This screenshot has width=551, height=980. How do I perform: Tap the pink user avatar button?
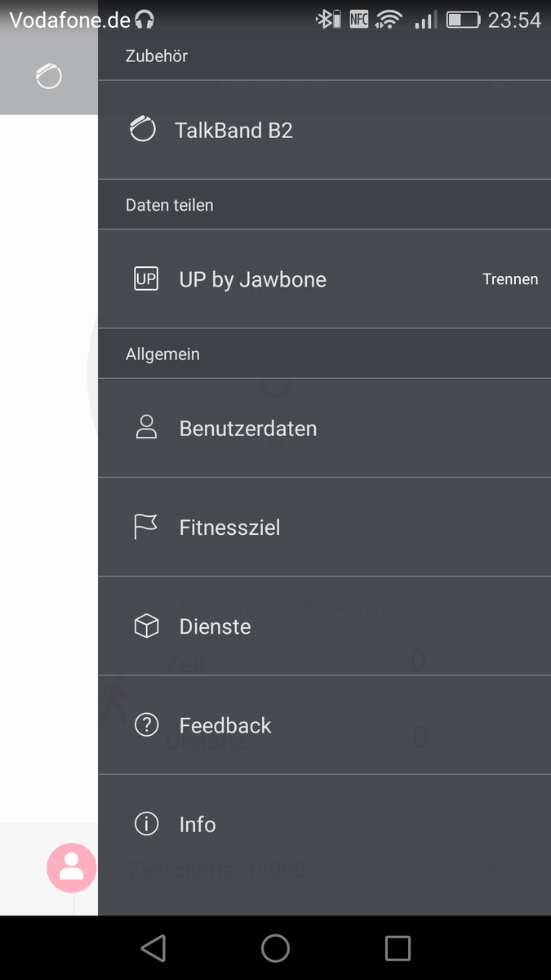click(x=72, y=867)
